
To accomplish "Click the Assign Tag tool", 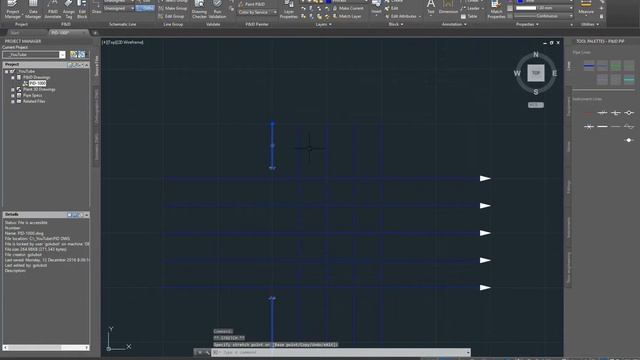I will (69, 10).
